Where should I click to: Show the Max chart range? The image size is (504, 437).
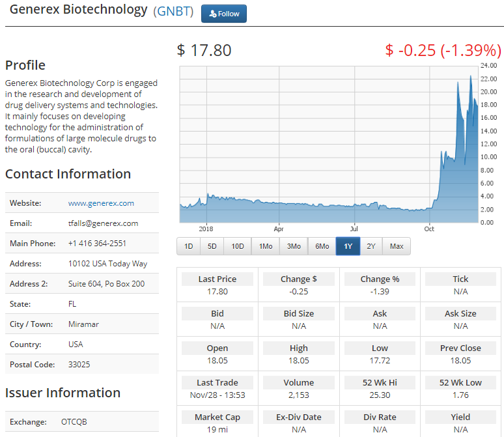397,246
